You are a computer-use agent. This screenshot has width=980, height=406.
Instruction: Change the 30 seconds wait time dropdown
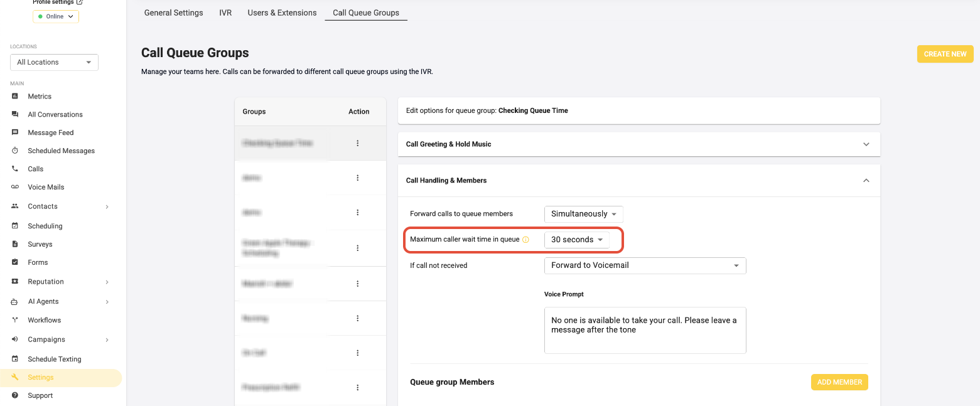[x=576, y=240]
